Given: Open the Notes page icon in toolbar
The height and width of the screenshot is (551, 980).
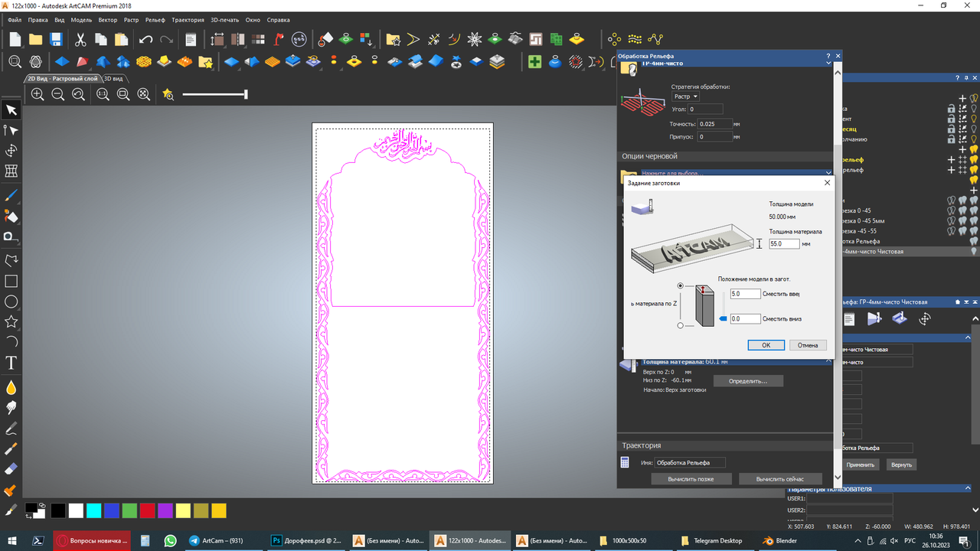Looking at the screenshot, I should click(x=191, y=39).
